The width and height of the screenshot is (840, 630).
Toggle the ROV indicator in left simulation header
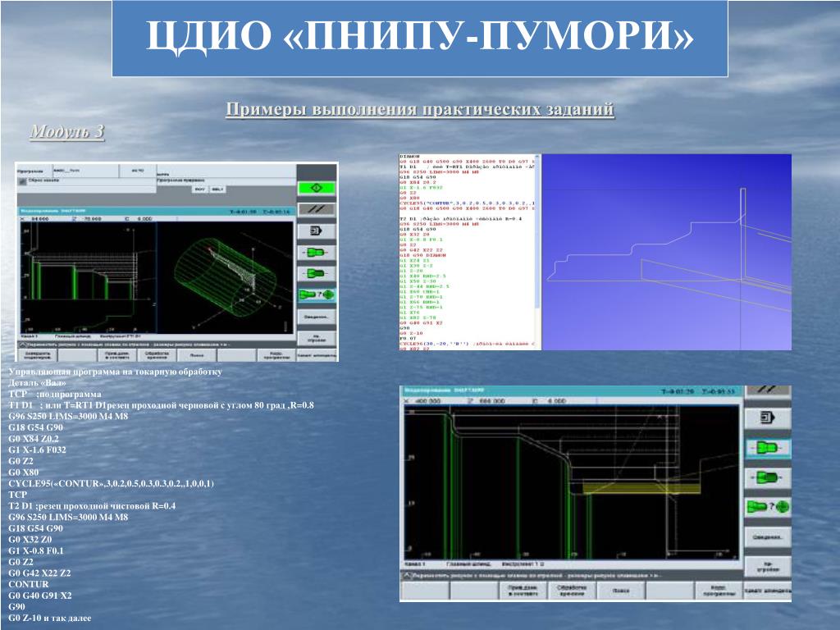(200, 189)
